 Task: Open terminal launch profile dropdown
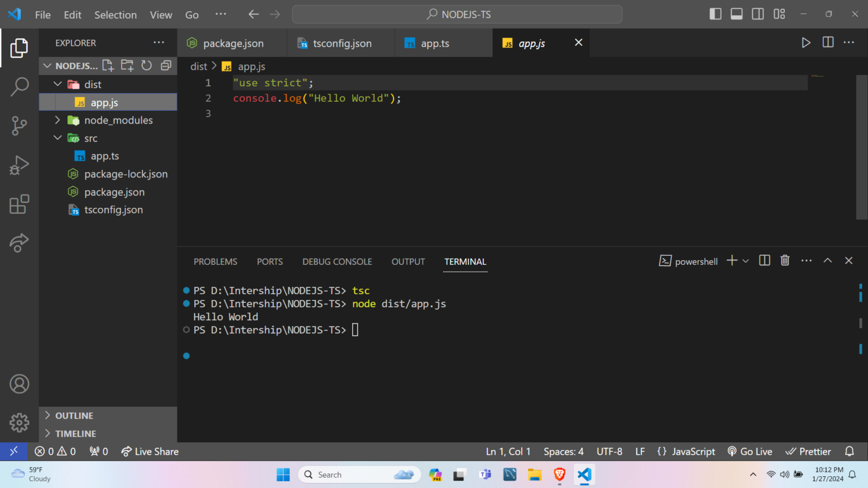tap(745, 260)
